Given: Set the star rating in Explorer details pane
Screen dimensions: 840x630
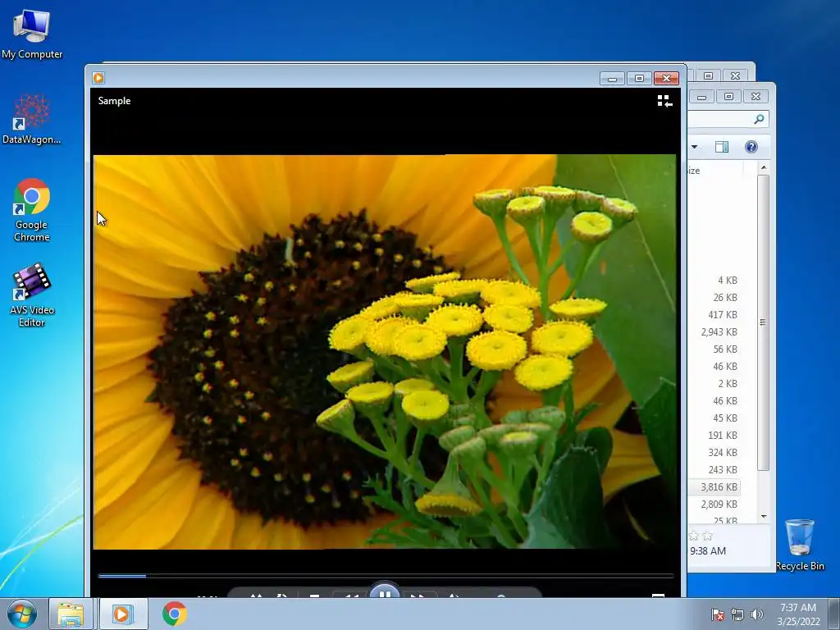Looking at the screenshot, I should [x=701, y=536].
